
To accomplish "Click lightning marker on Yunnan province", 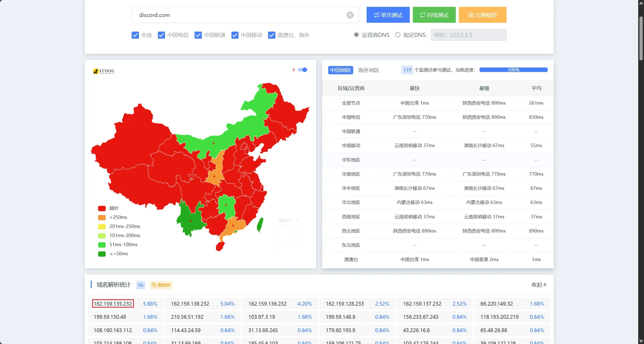I will point(191,221).
